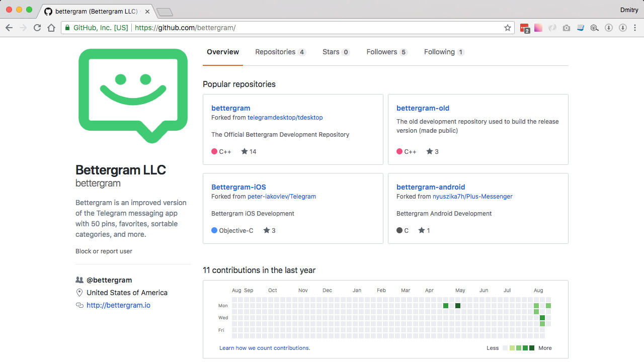View the Followers tab

[387, 52]
